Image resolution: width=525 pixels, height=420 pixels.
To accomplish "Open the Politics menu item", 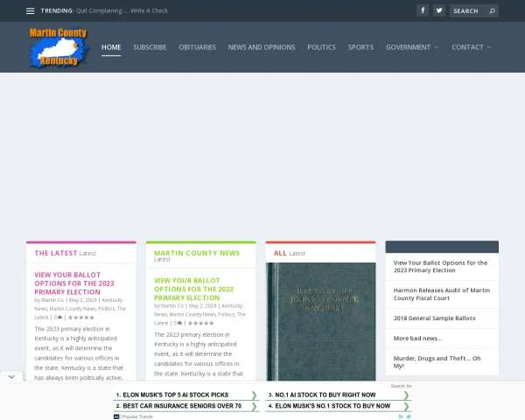I will [x=321, y=47].
